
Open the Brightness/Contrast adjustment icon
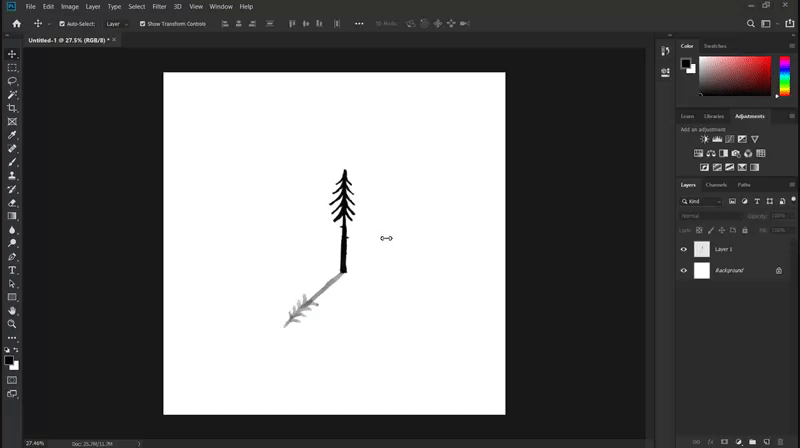pyautogui.click(x=705, y=139)
